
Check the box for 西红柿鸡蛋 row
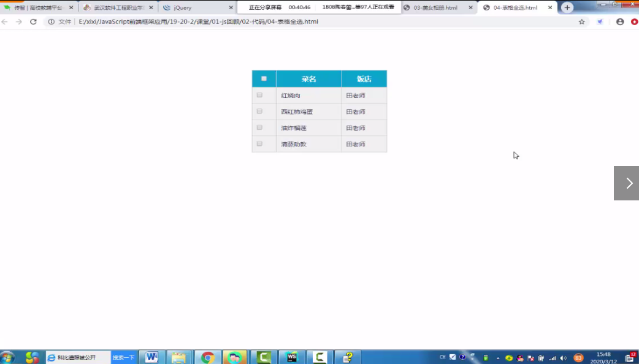click(x=259, y=111)
